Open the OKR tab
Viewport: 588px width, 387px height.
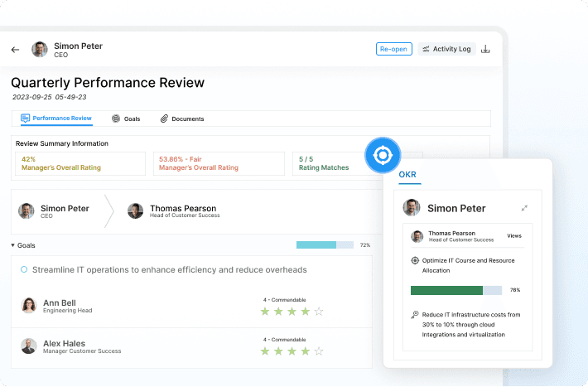[407, 175]
